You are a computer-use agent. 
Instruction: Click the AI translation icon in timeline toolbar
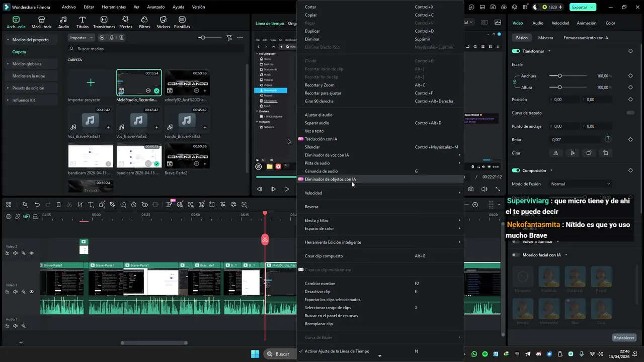[x=222, y=205]
